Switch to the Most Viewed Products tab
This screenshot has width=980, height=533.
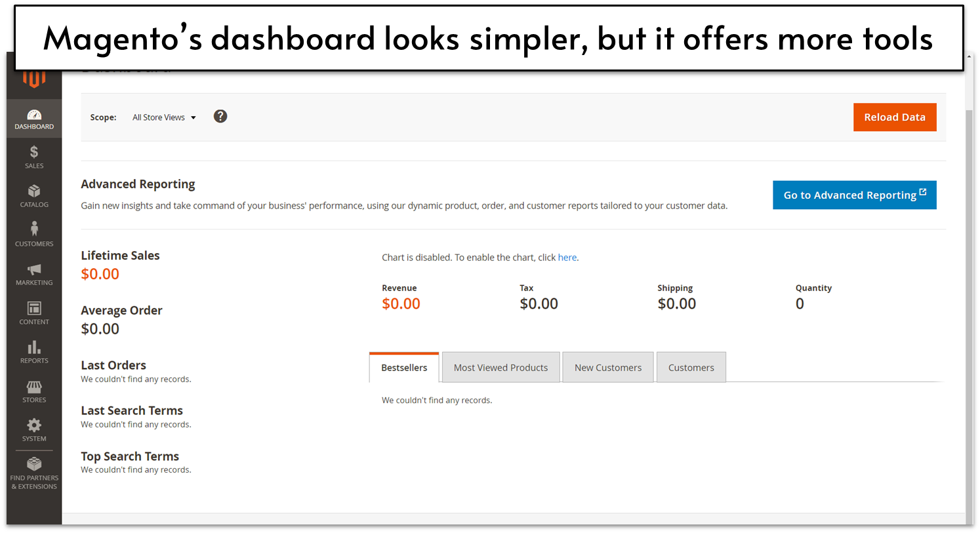pos(500,367)
